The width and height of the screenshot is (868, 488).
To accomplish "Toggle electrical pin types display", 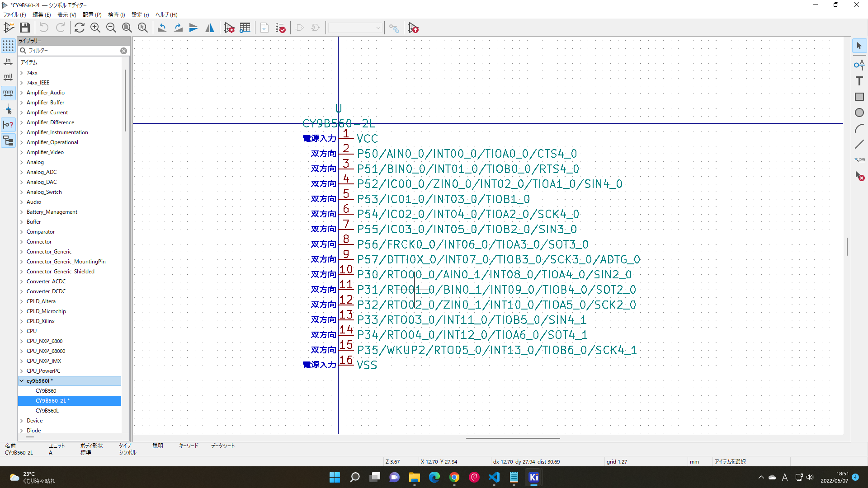I will (8, 125).
